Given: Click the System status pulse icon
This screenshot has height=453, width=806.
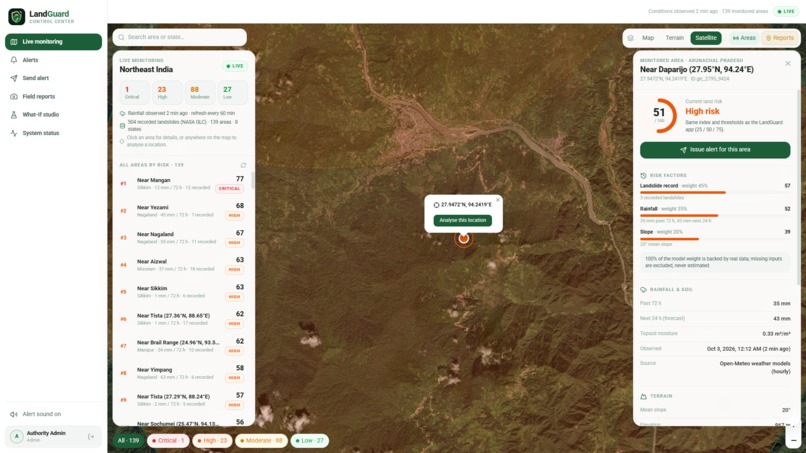Looking at the screenshot, I should pos(14,133).
